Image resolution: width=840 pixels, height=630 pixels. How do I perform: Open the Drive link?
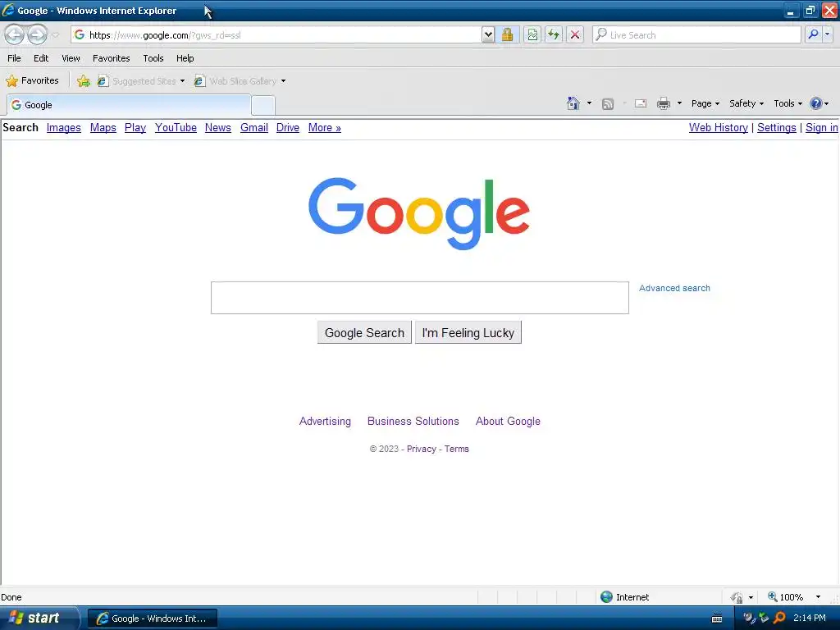(288, 127)
